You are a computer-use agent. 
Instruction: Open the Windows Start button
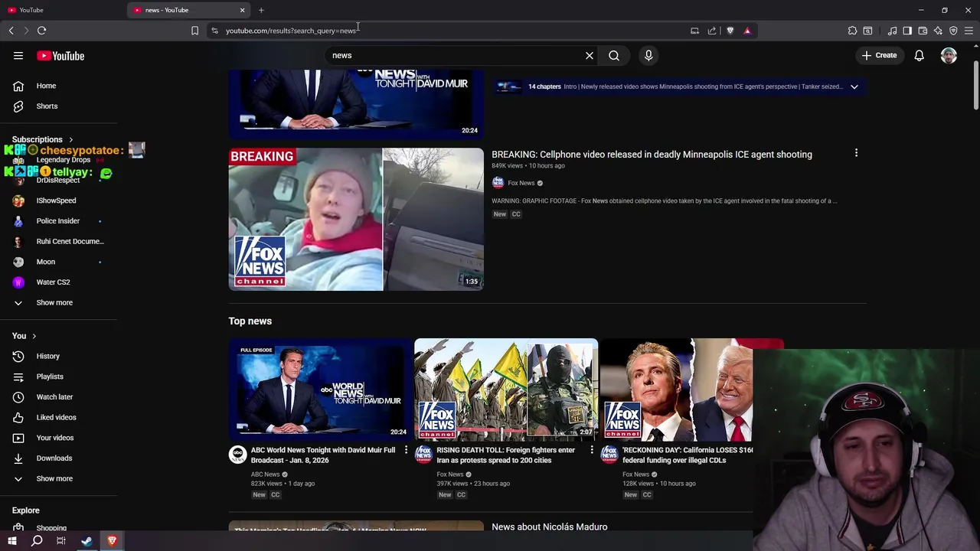point(12,541)
